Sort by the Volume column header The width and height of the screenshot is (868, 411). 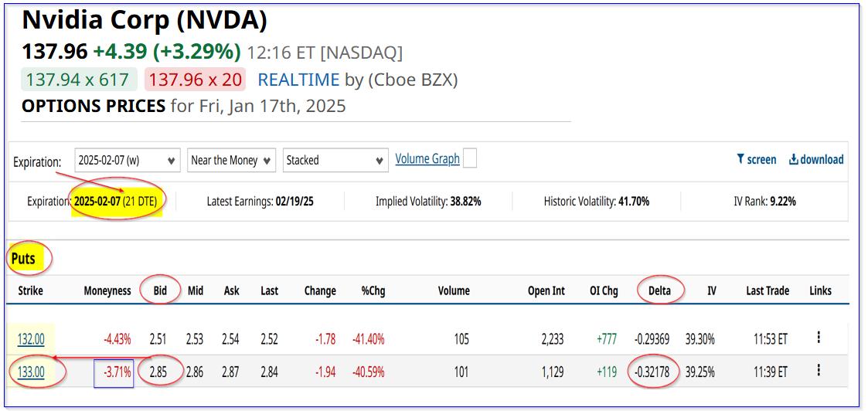coord(454,290)
